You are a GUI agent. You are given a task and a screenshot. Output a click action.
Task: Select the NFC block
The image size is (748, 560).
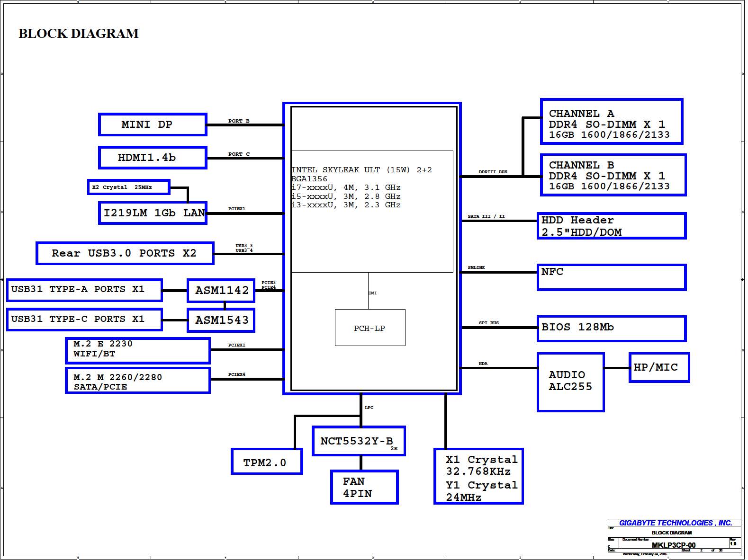point(612,277)
